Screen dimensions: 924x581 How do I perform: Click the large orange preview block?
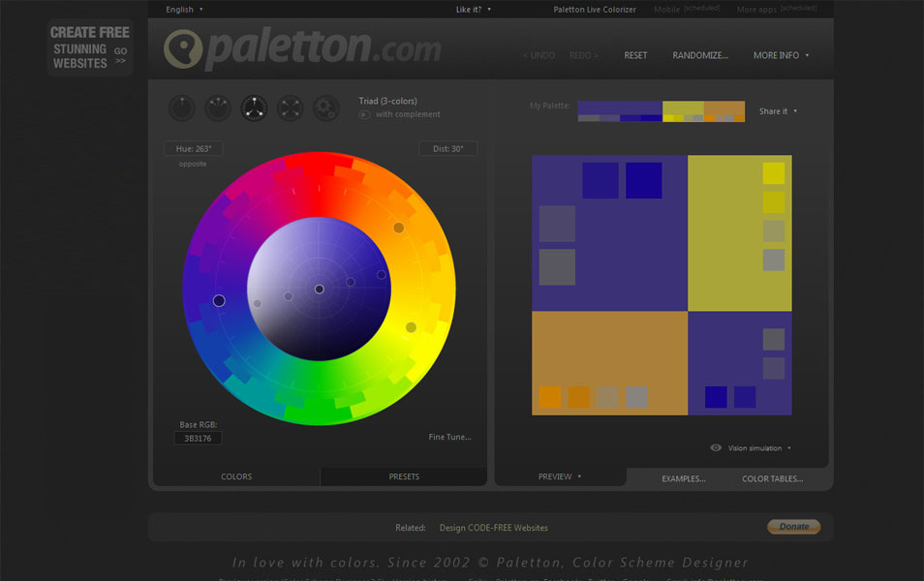[x=609, y=363]
